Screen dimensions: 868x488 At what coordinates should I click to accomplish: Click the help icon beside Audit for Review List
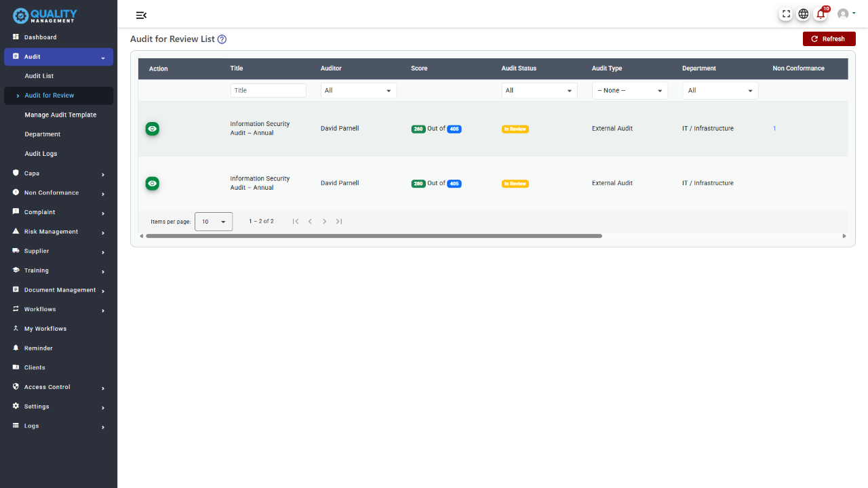click(x=222, y=39)
